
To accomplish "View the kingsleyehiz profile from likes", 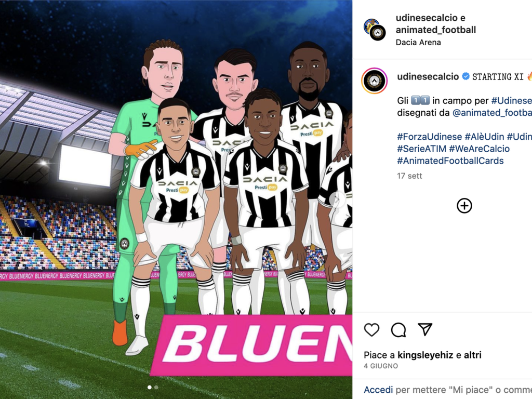I will (425, 355).
